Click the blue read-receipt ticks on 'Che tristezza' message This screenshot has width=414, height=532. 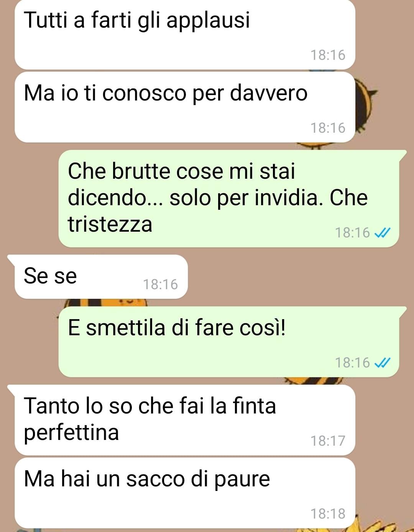382,232
